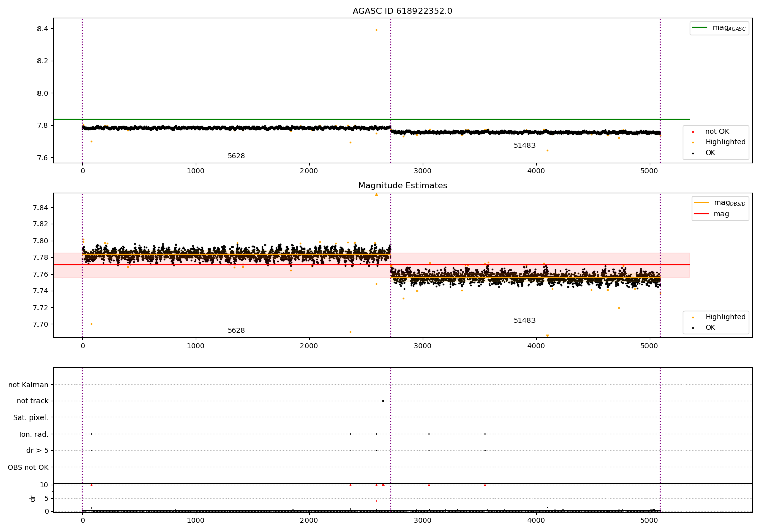Image resolution: width=760 pixels, height=532 pixels.
Task: Click the "5" tick on the dr axis
Action: 46,498
